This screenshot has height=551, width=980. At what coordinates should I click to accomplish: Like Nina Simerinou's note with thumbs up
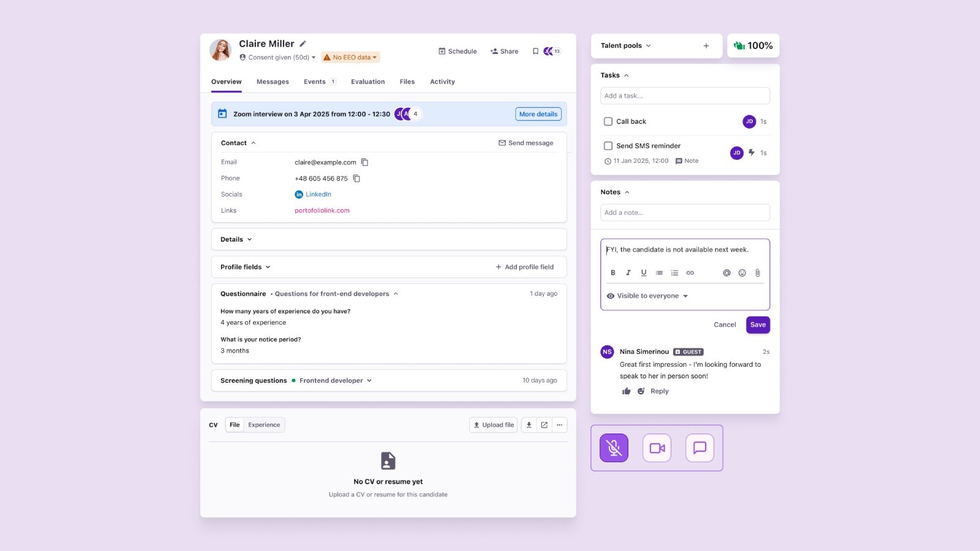pos(626,391)
